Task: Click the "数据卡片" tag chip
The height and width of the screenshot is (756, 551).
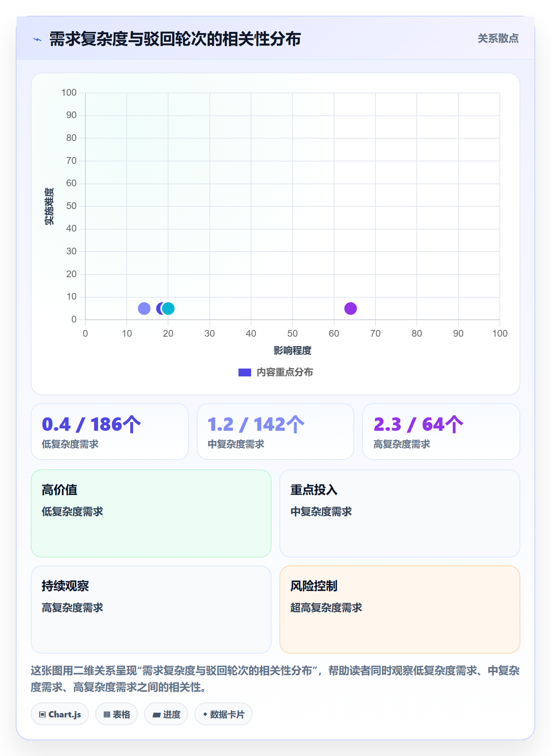Action: tap(224, 714)
